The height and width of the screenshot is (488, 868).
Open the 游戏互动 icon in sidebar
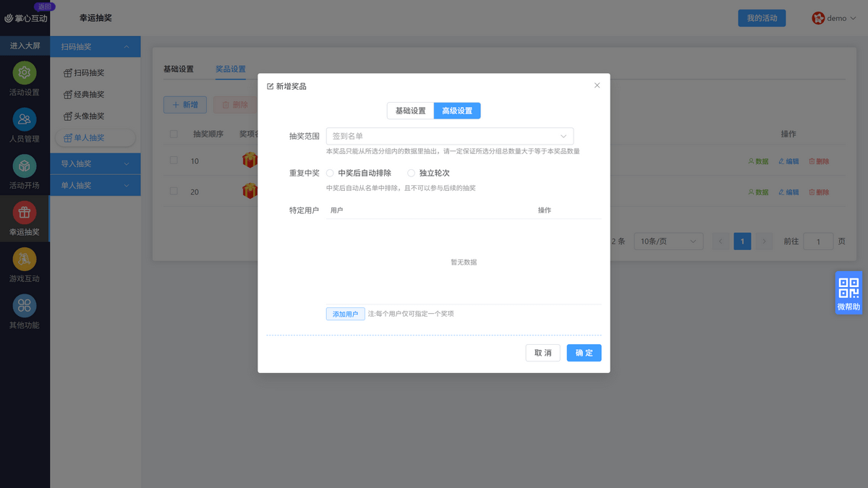pyautogui.click(x=25, y=259)
